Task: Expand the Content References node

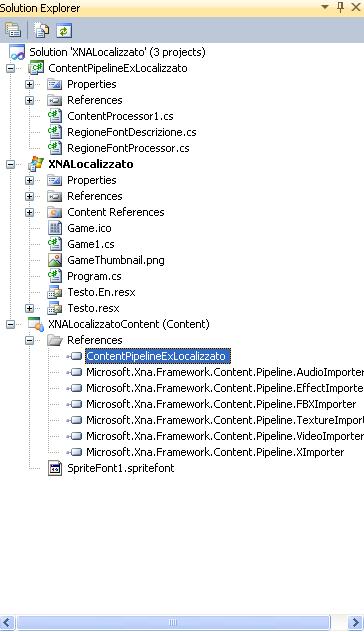Action: tap(29, 212)
